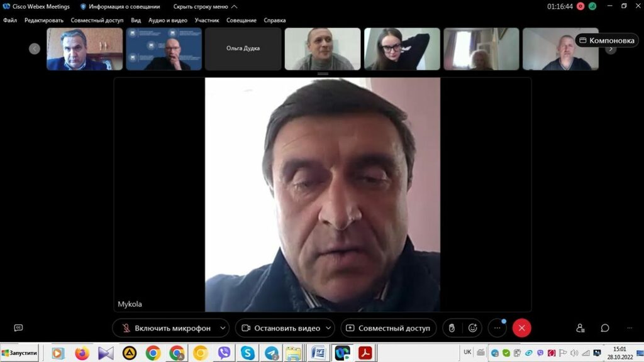Expand the video options arrow
Image resolution: width=644 pixels, height=362 pixels.
click(x=329, y=328)
